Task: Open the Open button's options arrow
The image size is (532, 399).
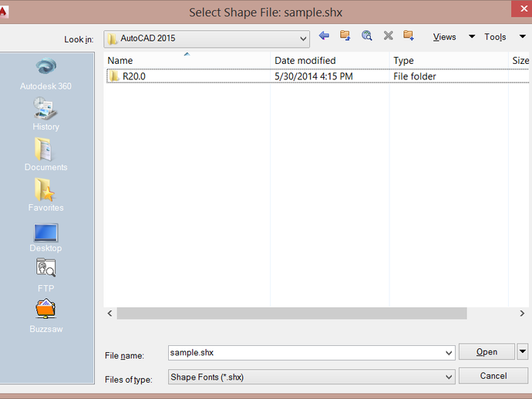Action: pos(523,351)
